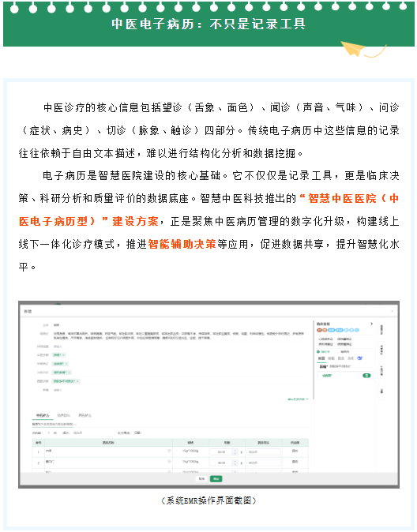
Task: Open the EMR interface screenshot image
Action: click(x=208, y=394)
